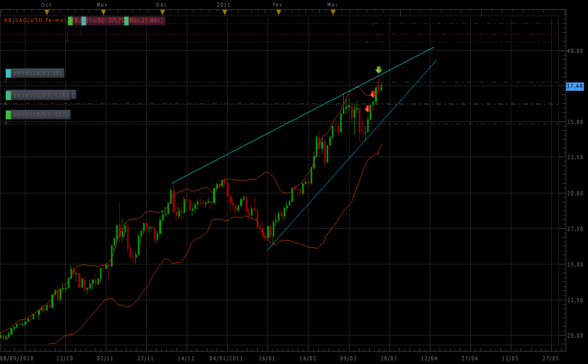Click the current price tag 37,48
This screenshot has height=364, width=588.
pos(575,86)
